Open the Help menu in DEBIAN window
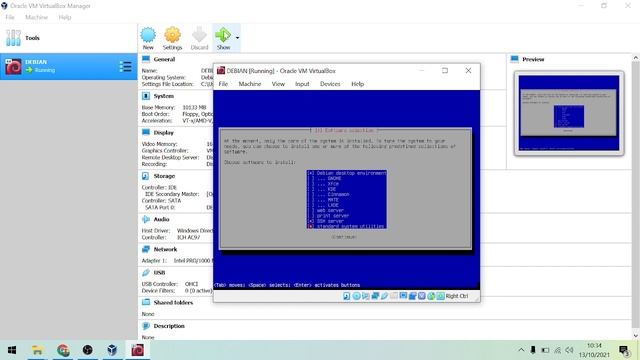640x360 pixels. [357, 84]
